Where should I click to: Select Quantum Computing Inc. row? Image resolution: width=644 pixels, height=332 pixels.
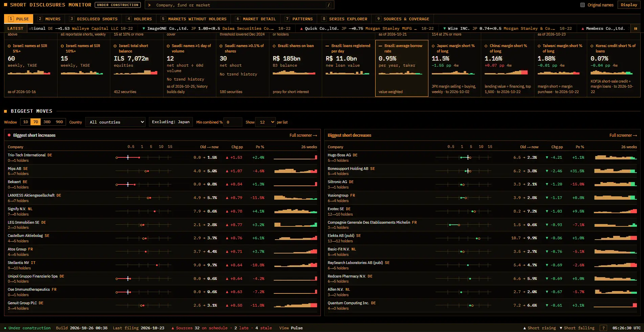pos(482,306)
